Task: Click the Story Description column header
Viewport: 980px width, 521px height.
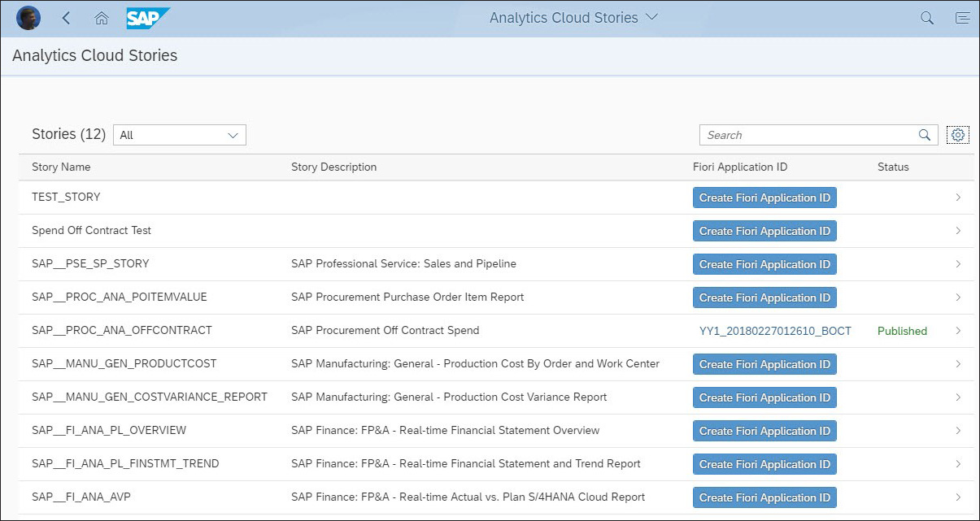Action: tap(333, 167)
